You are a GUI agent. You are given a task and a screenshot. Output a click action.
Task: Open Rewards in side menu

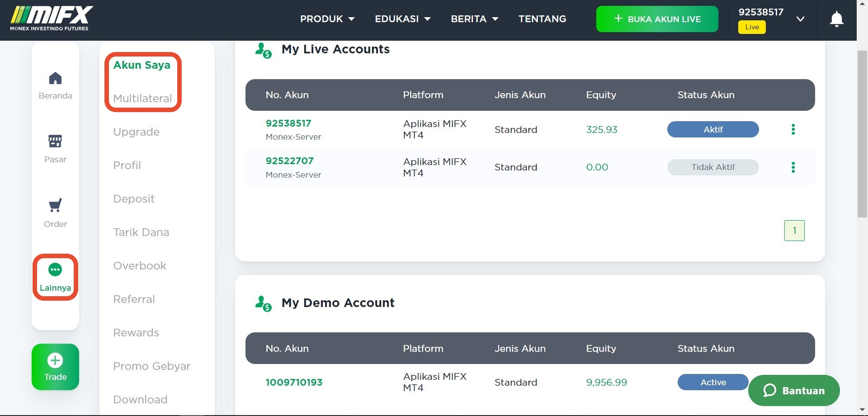pos(136,333)
